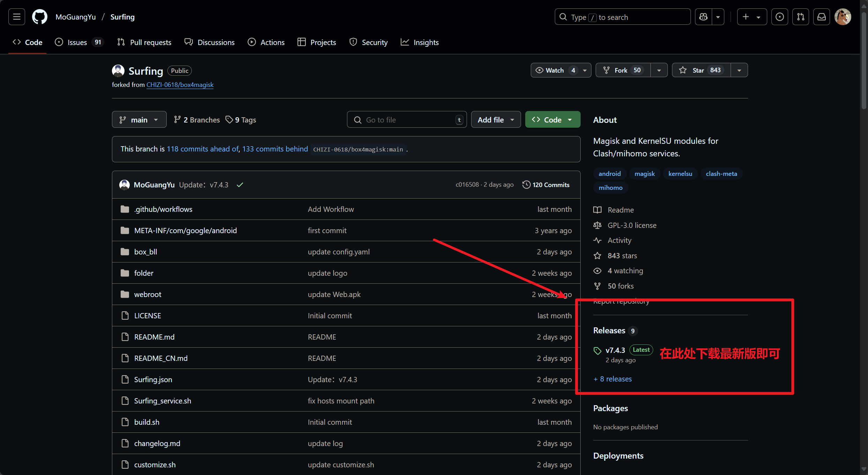The width and height of the screenshot is (868, 475).
Task: Open the hamburger navigation menu
Action: pos(16,17)
